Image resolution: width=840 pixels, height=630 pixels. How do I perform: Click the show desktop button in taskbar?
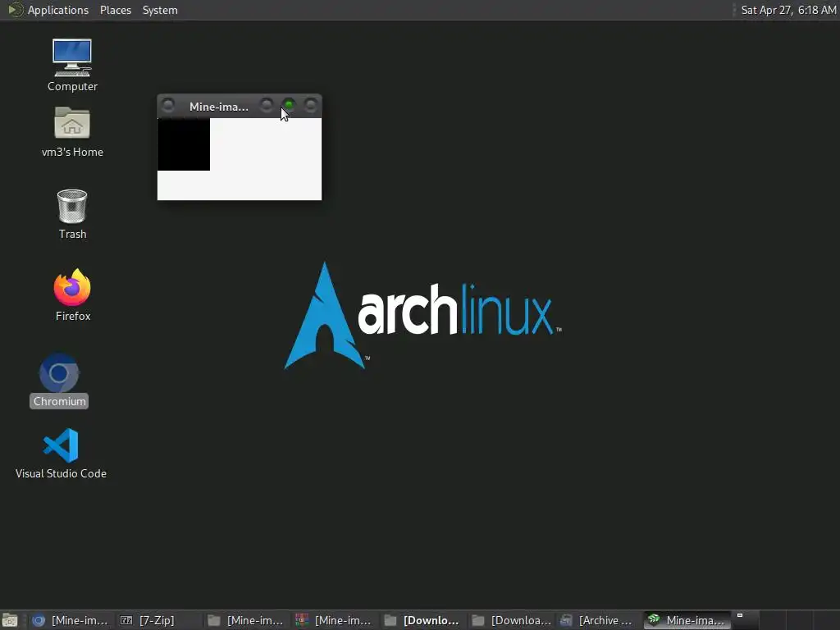pos(10,620)
